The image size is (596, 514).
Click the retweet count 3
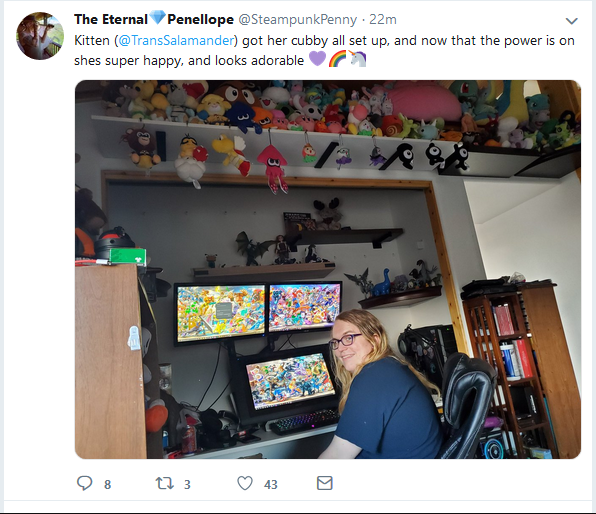pos(187,484)
